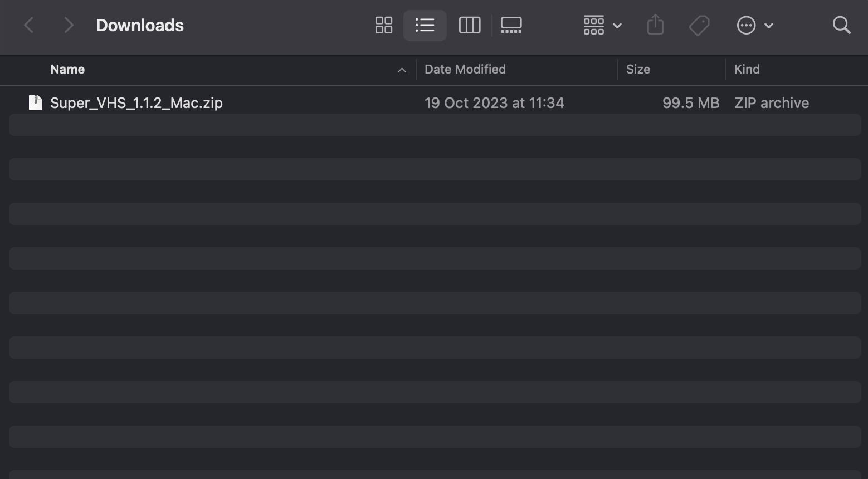868x479 pixels.
Task: Click the zip file's document icon
Action: click(36, 102)
